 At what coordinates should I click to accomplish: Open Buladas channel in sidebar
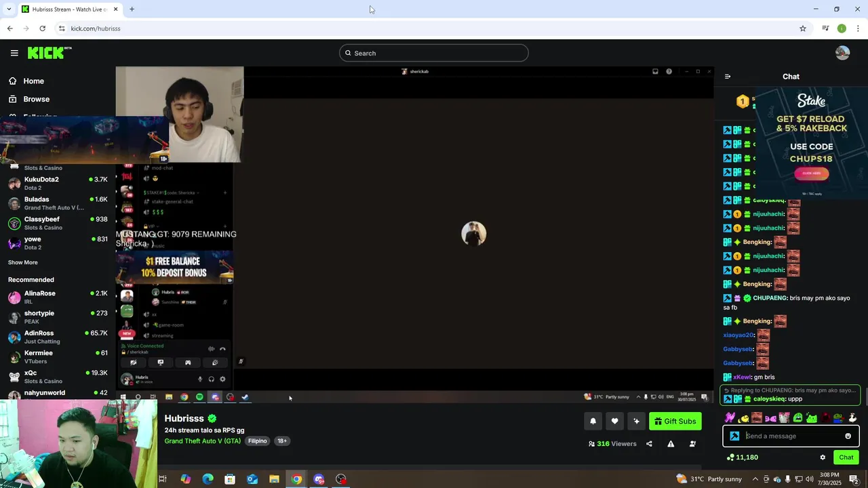pos(58,203)
